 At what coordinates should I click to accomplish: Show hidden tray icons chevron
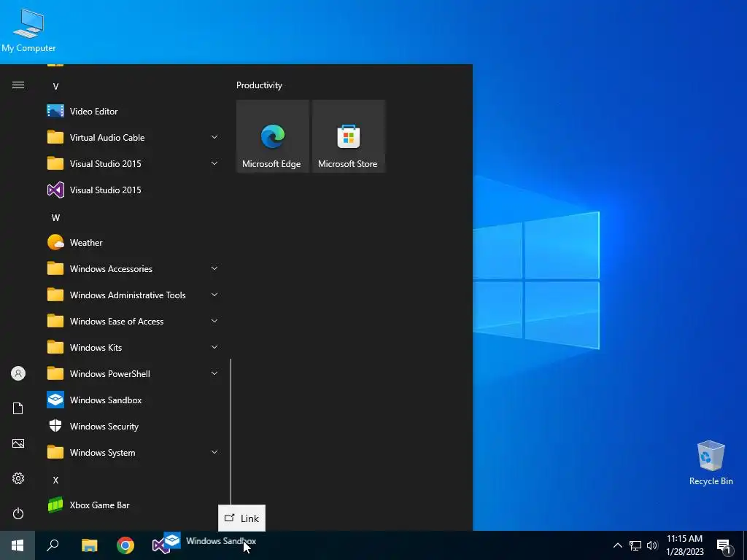click(x=617, y=545)
